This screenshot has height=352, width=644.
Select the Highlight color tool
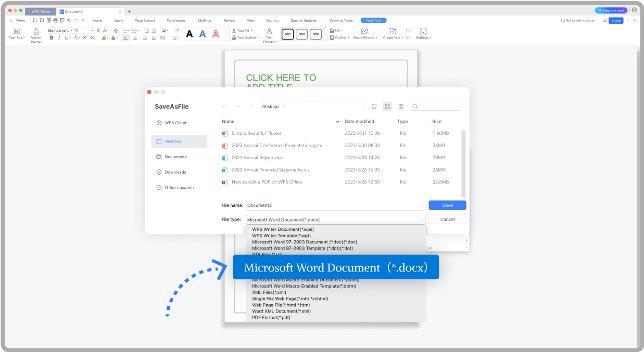coord(105,37)
